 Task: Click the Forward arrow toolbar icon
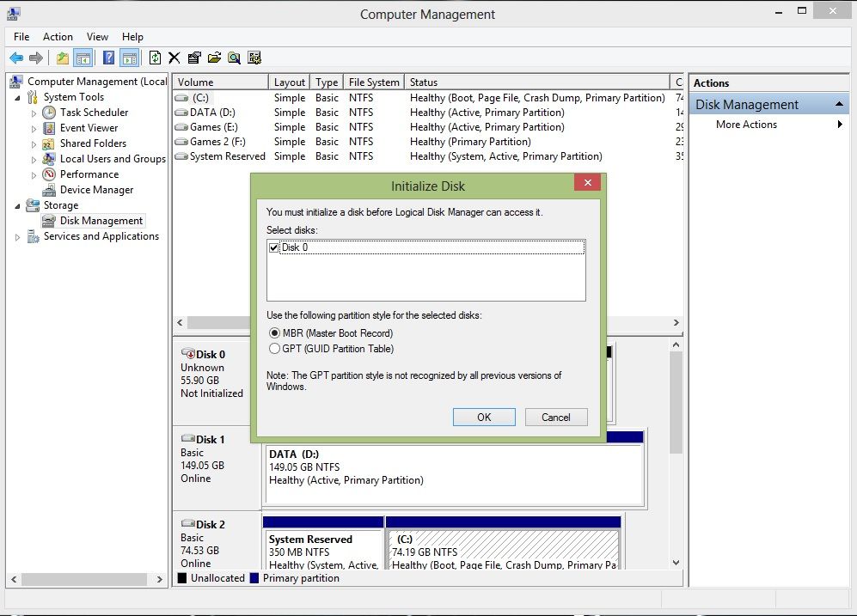[x=36, y=58]
